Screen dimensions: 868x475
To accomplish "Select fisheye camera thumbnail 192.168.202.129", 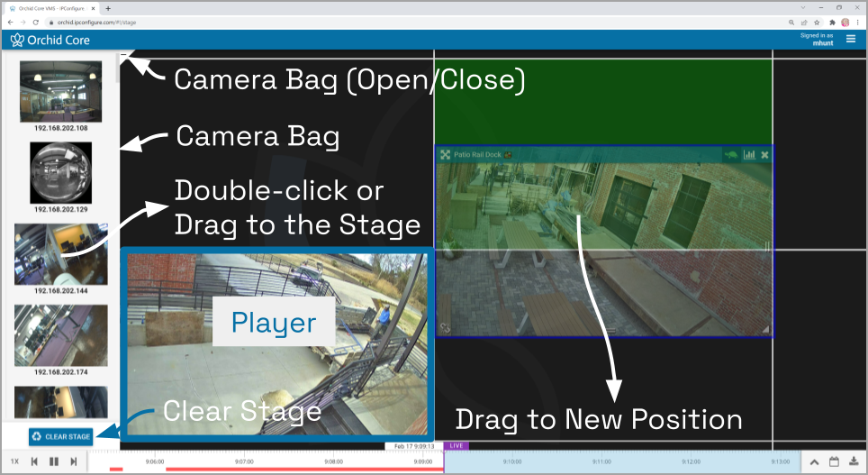I will coord(61,172).
